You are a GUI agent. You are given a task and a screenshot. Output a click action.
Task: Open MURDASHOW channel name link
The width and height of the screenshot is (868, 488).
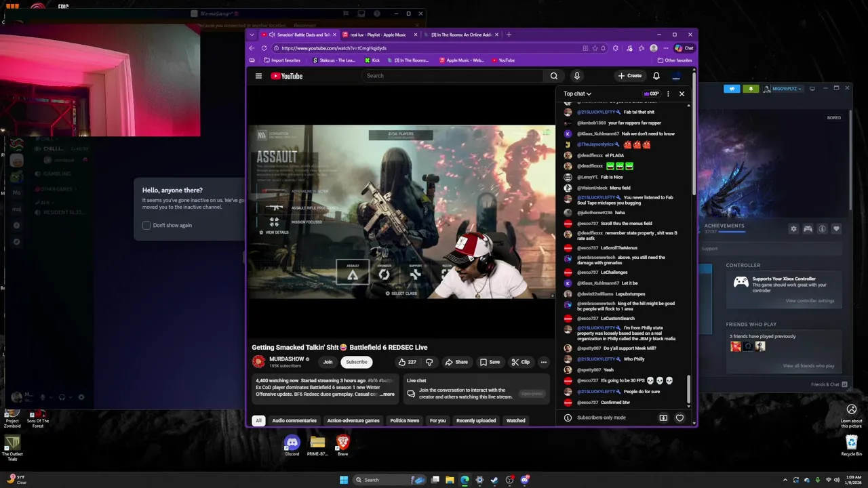coord(287,359)
